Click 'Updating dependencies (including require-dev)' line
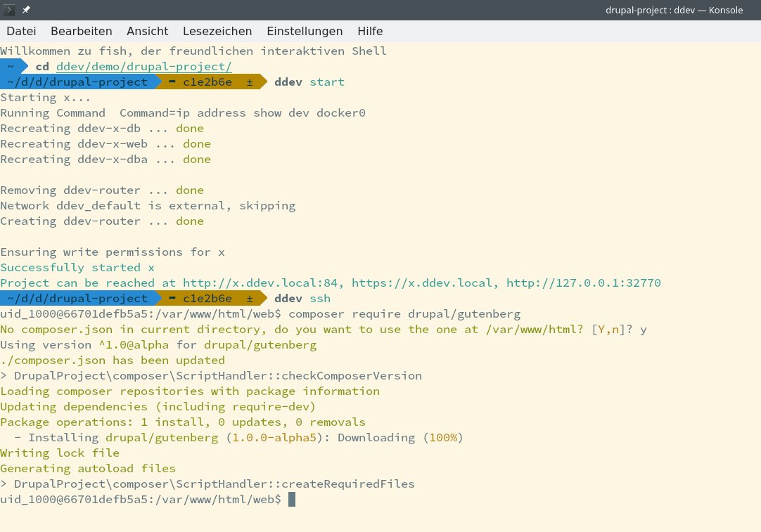 click(158, 406)
